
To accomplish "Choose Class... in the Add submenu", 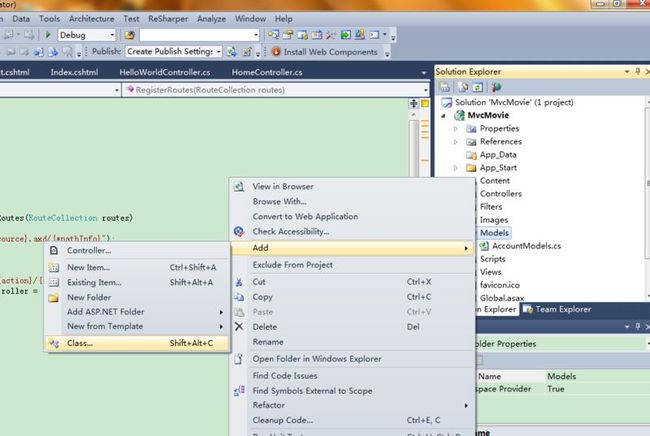I will pyautogui.click(x=137, y=343).
